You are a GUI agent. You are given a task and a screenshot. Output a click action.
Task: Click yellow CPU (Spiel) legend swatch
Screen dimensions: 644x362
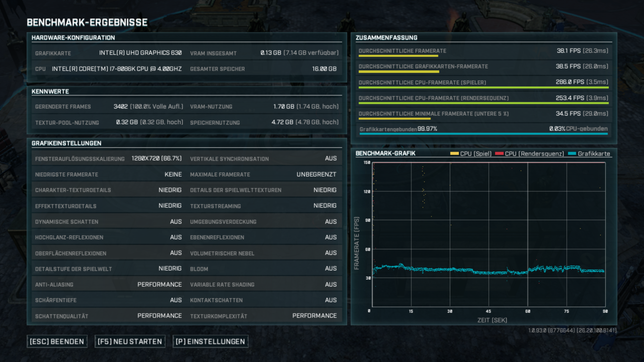(x=454, y=154)
